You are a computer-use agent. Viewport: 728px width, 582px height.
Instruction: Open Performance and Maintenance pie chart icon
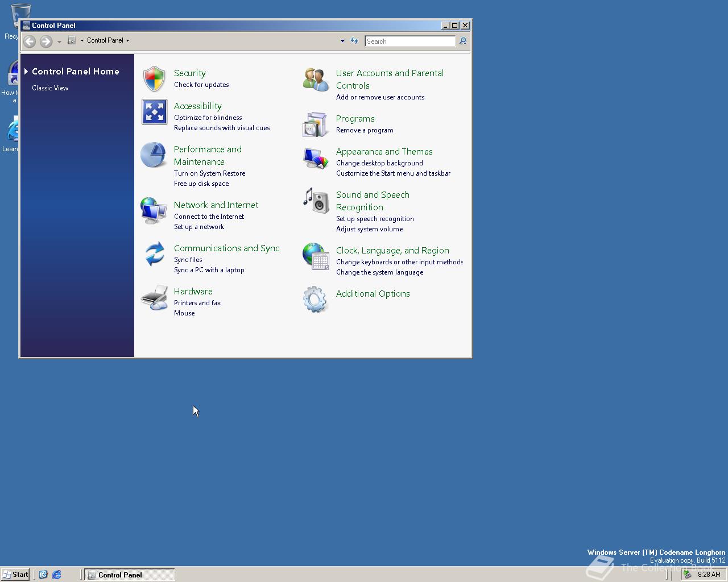154,155
